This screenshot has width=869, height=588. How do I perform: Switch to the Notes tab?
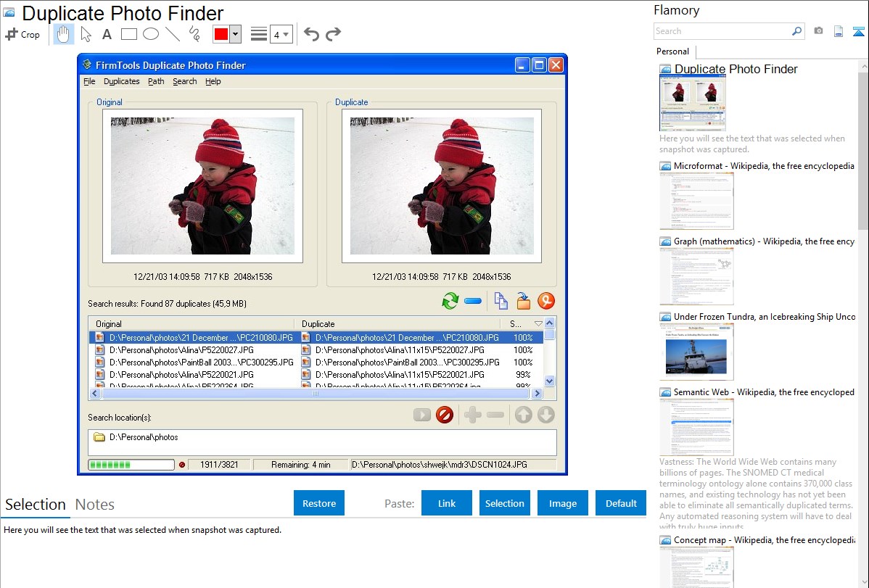[x=95, y=505]
